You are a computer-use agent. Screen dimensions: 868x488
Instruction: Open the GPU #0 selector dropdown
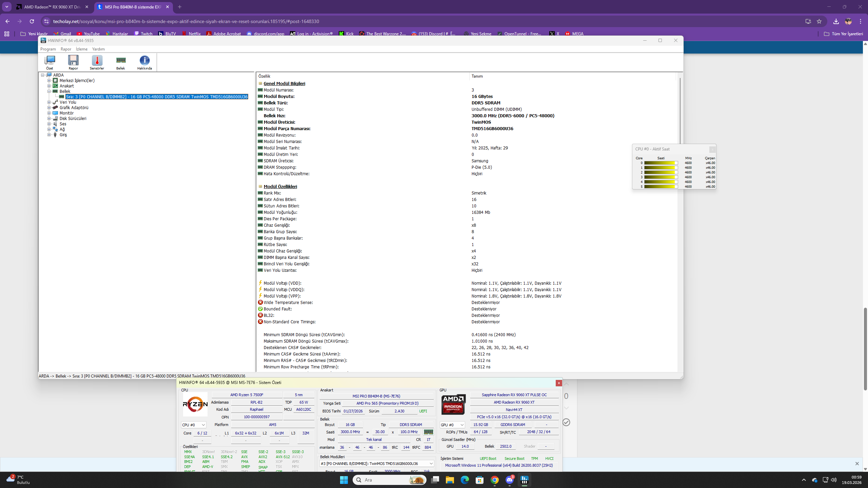click(452, 425)
